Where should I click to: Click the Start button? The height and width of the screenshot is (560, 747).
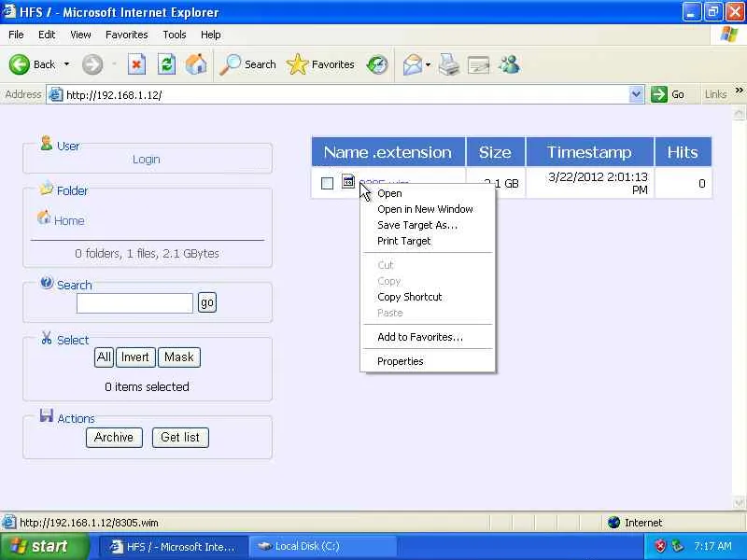pyautogui.click(x=45, y=546)
